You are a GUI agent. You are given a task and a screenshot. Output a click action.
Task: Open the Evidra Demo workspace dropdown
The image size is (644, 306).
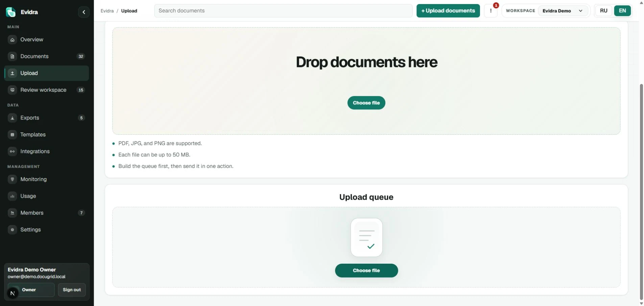point(563,11)
